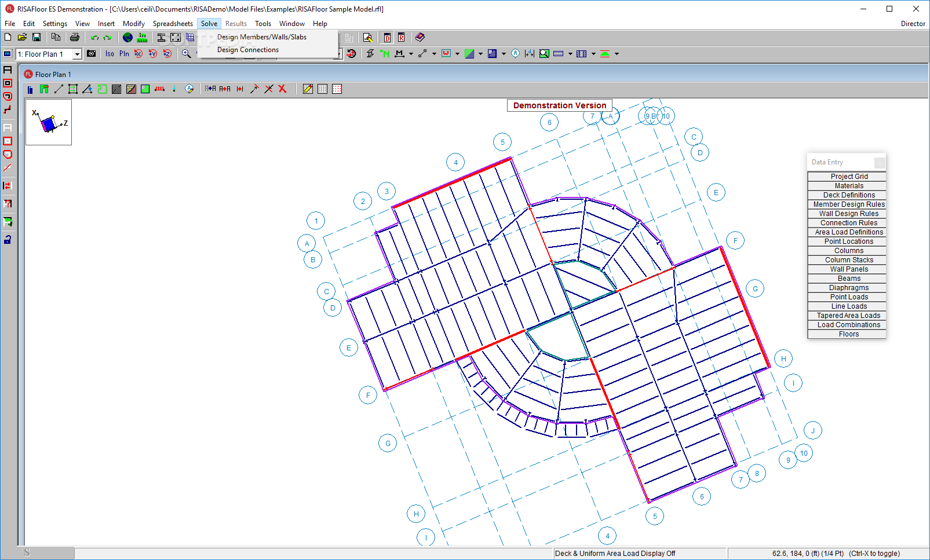The image size is (930, 560).
Task: Expand the member labels M dropdown arrow
Action: pos(411,54)
